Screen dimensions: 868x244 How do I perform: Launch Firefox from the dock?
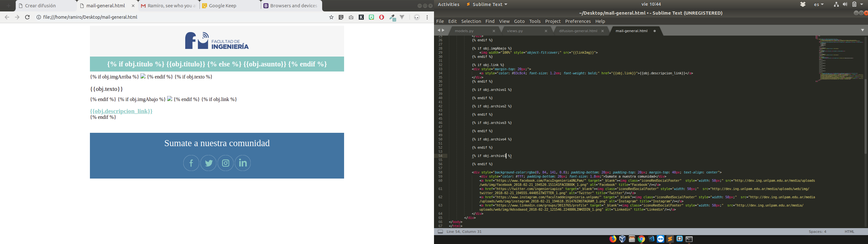coord(613,239)
